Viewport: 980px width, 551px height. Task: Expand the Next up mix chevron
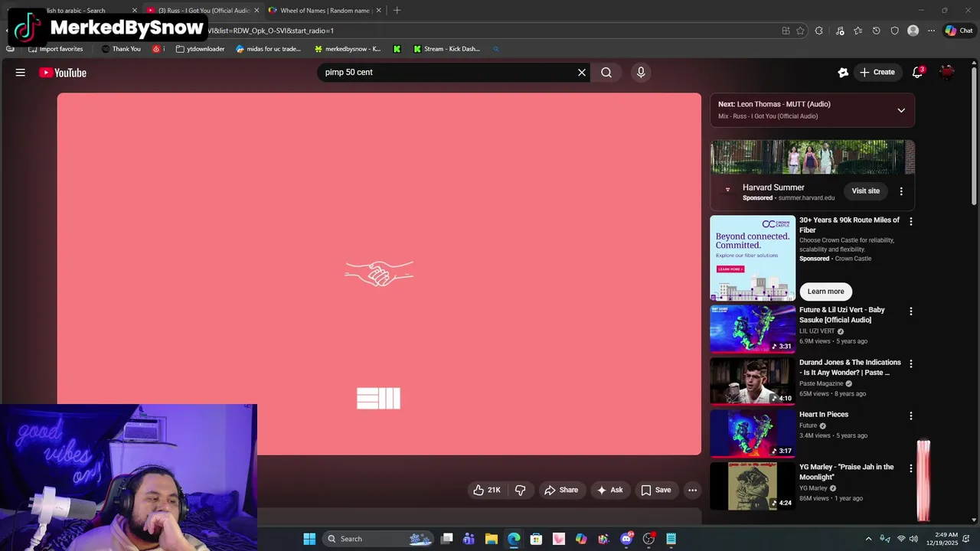[x=901, y=110]
